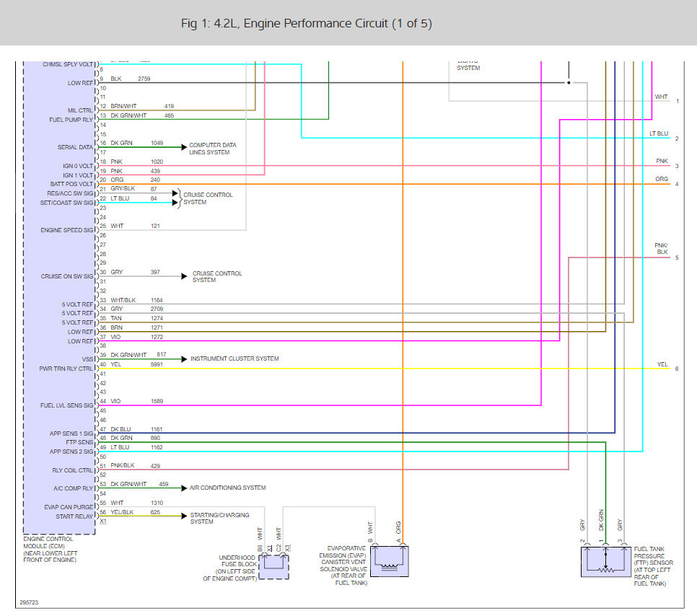
Task: Click the A/C COMP RLY pin label
Action: (x=74, y=488)
